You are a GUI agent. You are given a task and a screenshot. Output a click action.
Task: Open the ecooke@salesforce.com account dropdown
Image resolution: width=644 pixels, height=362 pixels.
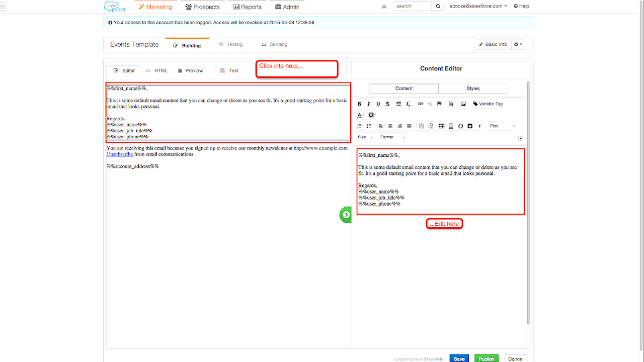click(x=478, y=7)
